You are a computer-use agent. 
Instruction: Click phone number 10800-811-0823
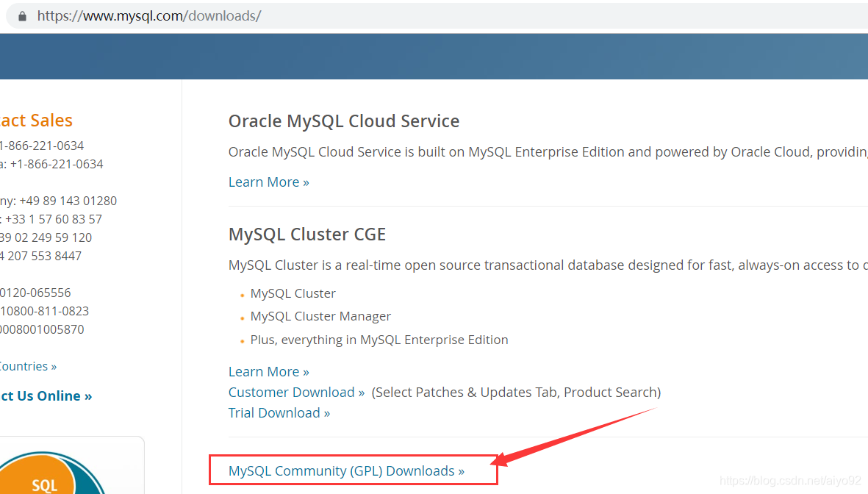point(44,311)
